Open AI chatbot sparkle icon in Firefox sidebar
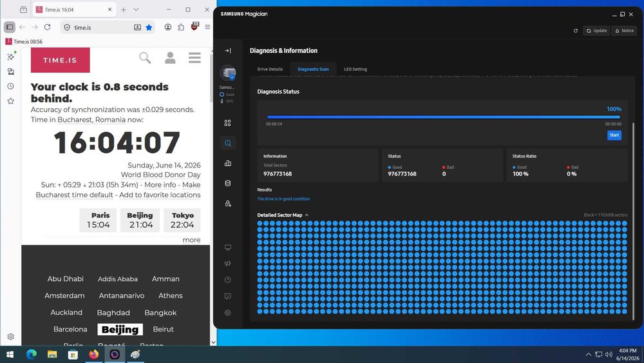This screenshot has width=644, height=363. point(11,56)
